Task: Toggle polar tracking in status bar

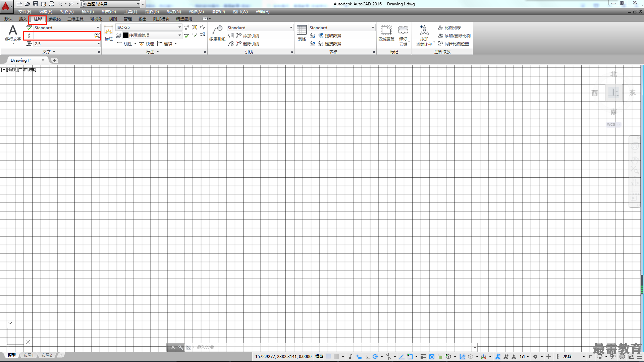Action: click(x=375, y=357)
